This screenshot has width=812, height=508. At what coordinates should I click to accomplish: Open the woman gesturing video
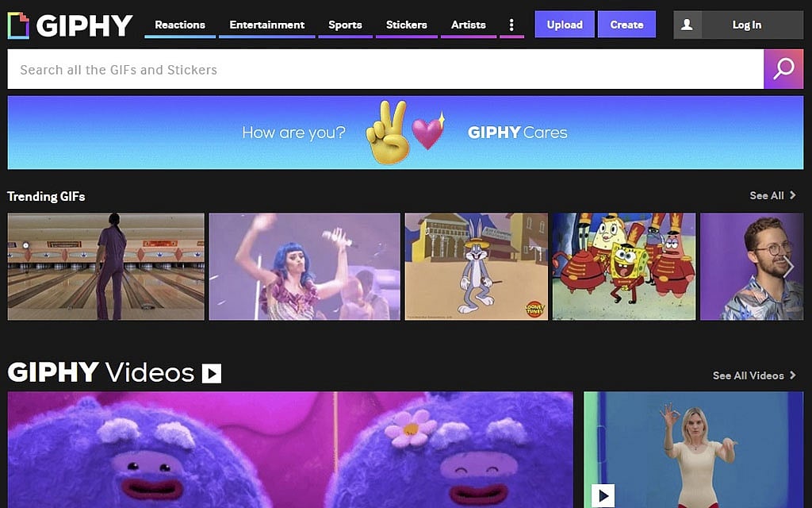click(694, 449)
